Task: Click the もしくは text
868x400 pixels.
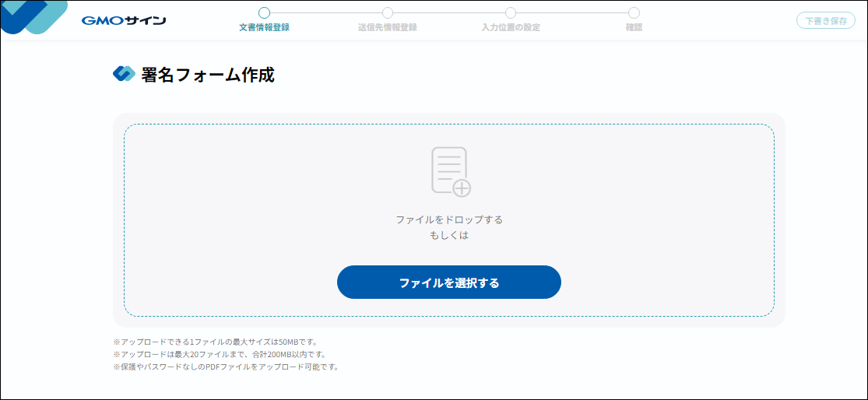Action: pyautogui.click(x=449, y=235)
